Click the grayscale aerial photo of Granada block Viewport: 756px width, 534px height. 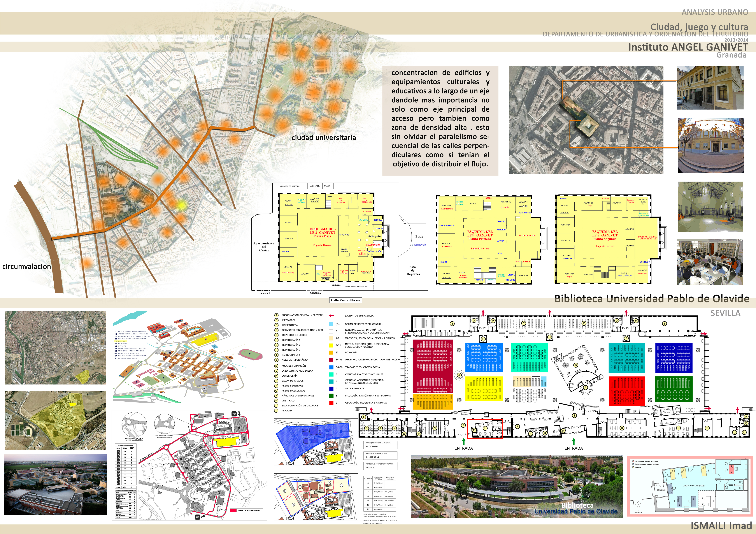coord(586,119)
